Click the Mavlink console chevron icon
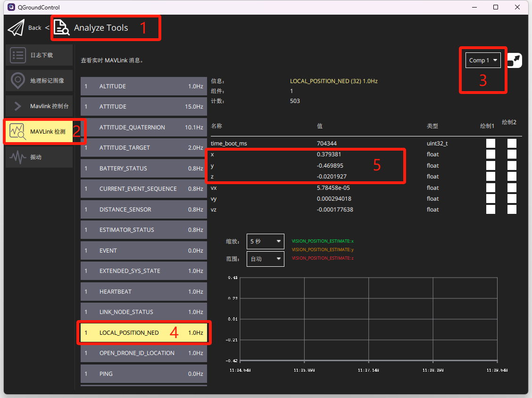The image size is (532, 398). pos(18,106)
